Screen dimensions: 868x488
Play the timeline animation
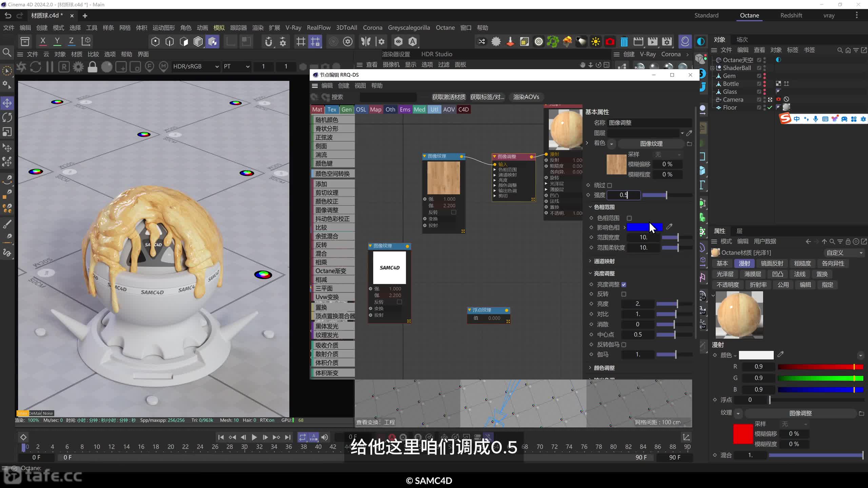254,437
